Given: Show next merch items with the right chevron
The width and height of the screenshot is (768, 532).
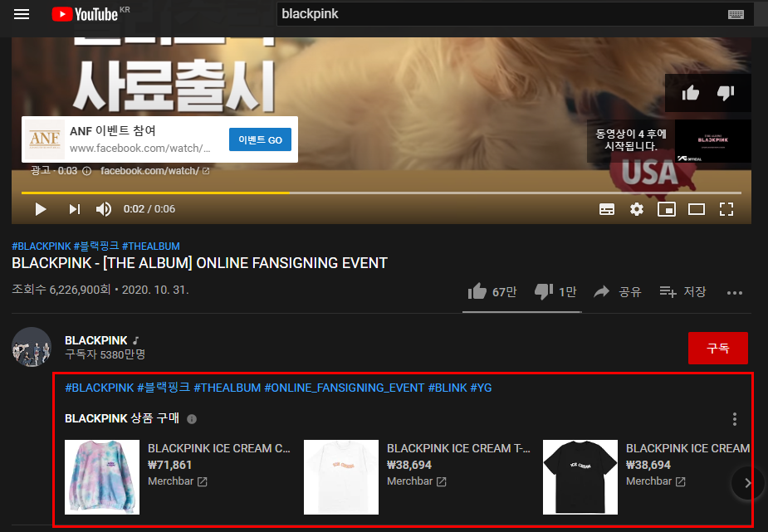Looking at the screenshot, I should click(x=746, y=483).
